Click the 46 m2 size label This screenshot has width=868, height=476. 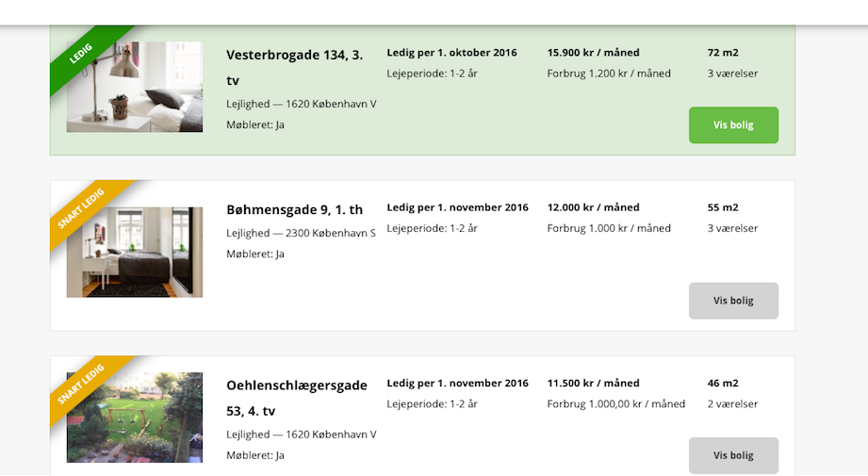pyautogui.click(x=723, y=383)
